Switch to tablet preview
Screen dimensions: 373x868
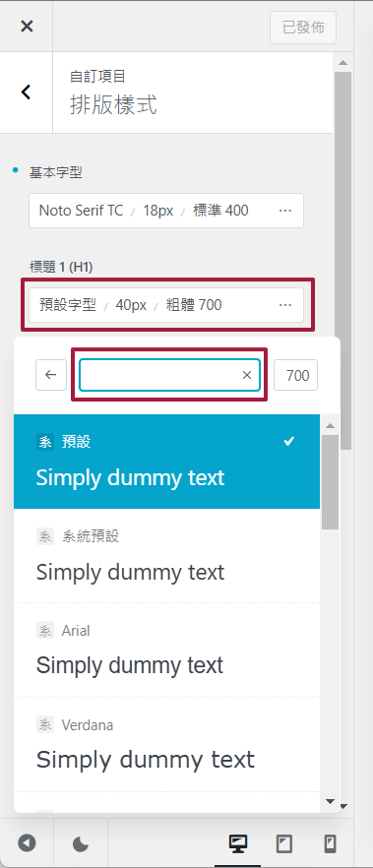[x=283, y=843]
